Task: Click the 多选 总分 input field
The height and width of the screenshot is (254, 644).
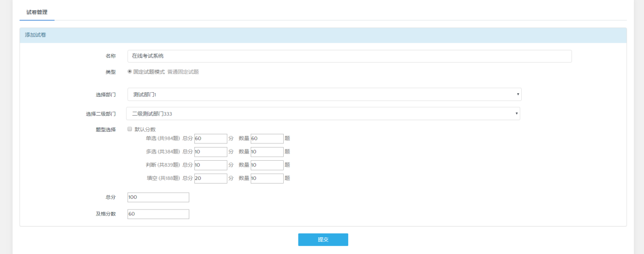Action: [x=211, y=152]
